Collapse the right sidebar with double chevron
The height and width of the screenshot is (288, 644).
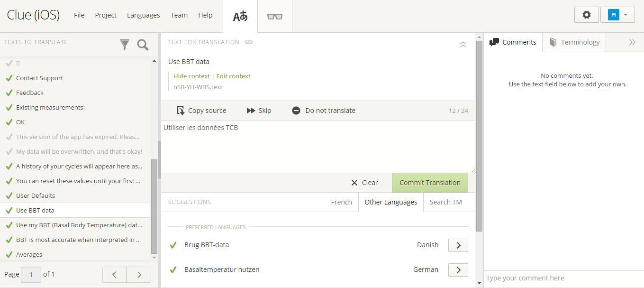(x=632, y=42)
